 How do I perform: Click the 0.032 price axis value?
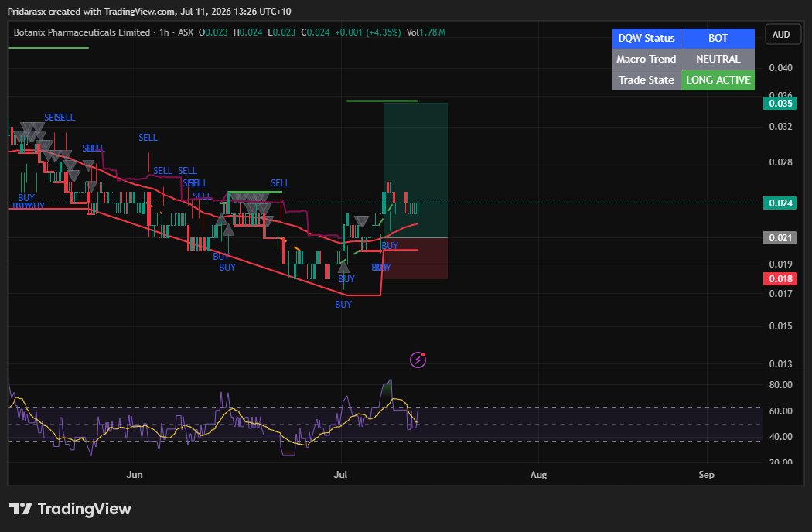780,126
